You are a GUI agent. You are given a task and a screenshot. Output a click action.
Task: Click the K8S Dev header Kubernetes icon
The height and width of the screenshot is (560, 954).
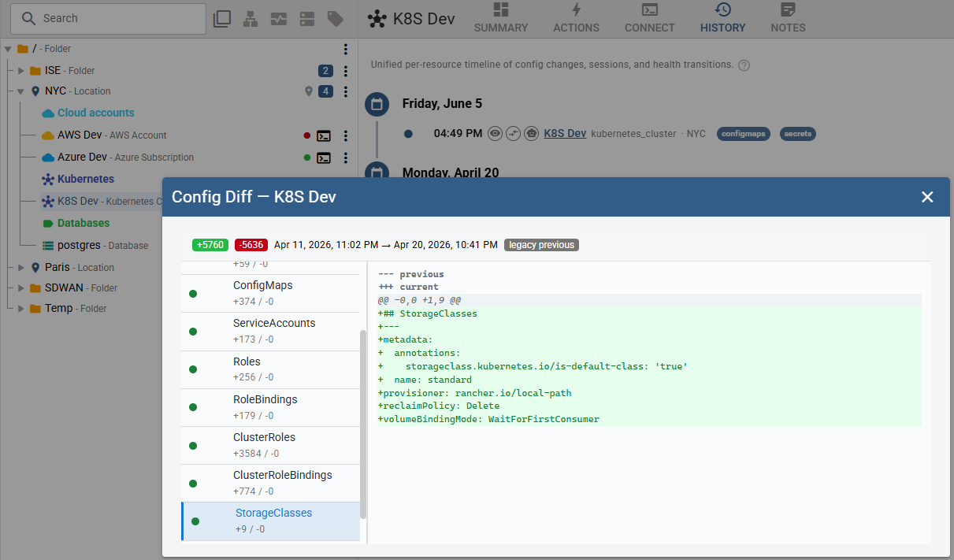click(377, 19)
